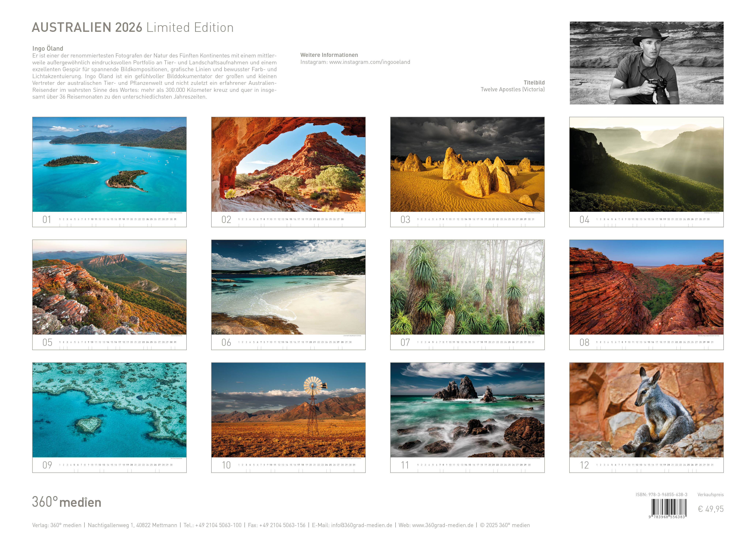
Task: Open the June white sand beach photo
Action: click(x=288, y=287)
